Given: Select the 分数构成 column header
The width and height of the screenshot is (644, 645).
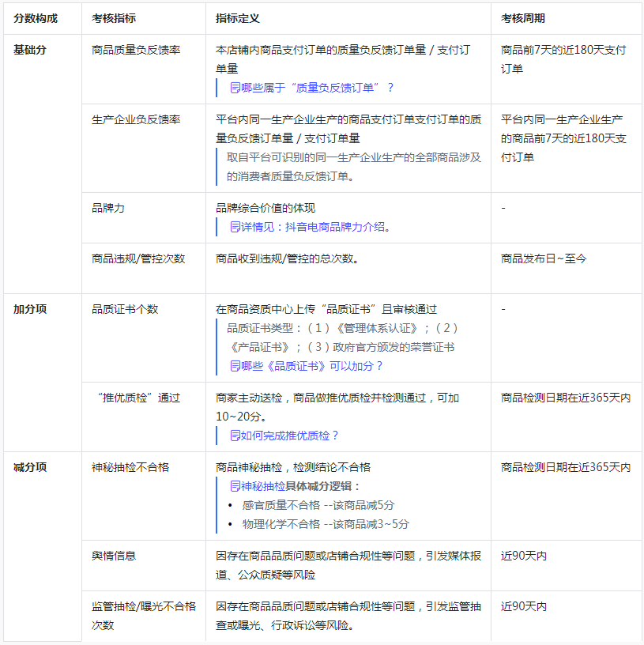Looking at the screenshot, I should pos(33,19).
